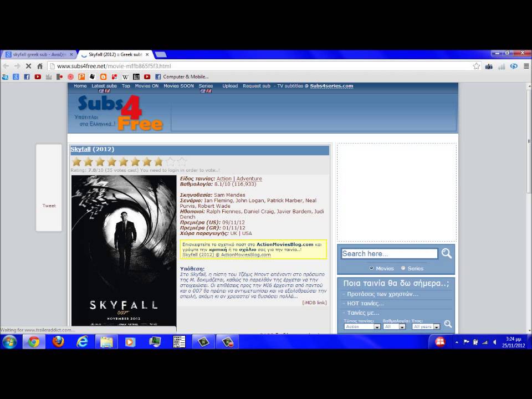Expand the HOT ταινίες section
This screenshot has width=532, height=399.
tap(365, 303)
